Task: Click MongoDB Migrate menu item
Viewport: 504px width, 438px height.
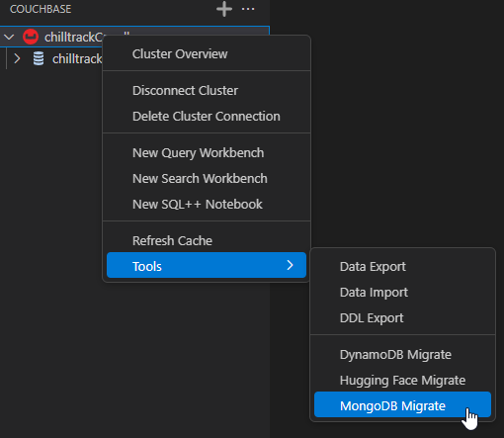Action: [x=402, y=404]
